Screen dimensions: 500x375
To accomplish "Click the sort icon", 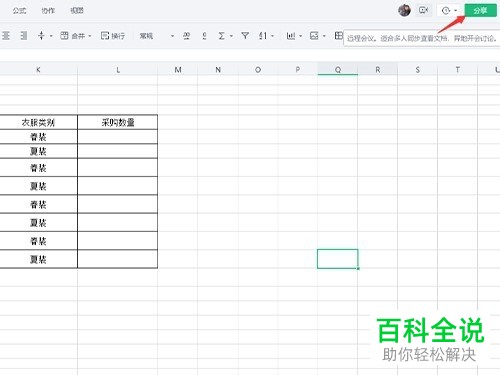I will (x=263, y=35).
